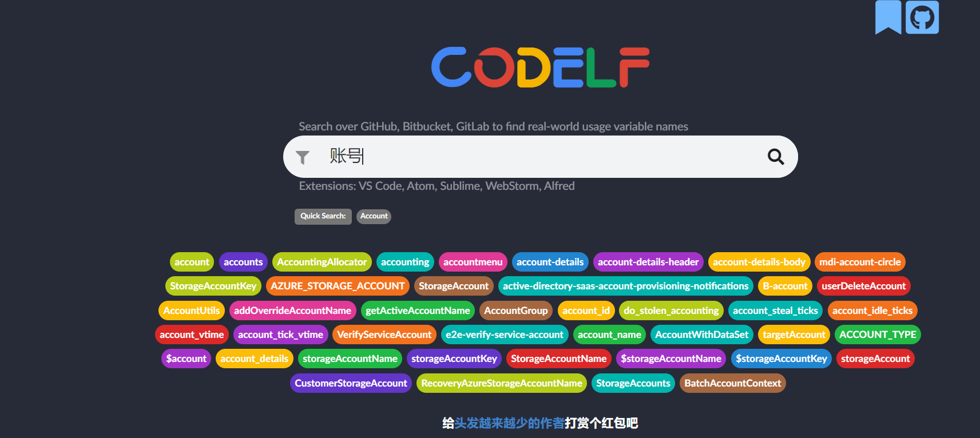This screenshot has height=438, width=980.
Task: Pick the account_vtime red tag
Action: tap(192, 335)
